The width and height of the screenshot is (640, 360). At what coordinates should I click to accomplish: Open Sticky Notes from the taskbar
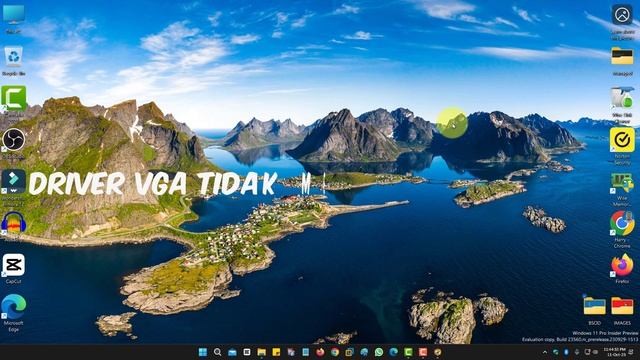[276, 352]
